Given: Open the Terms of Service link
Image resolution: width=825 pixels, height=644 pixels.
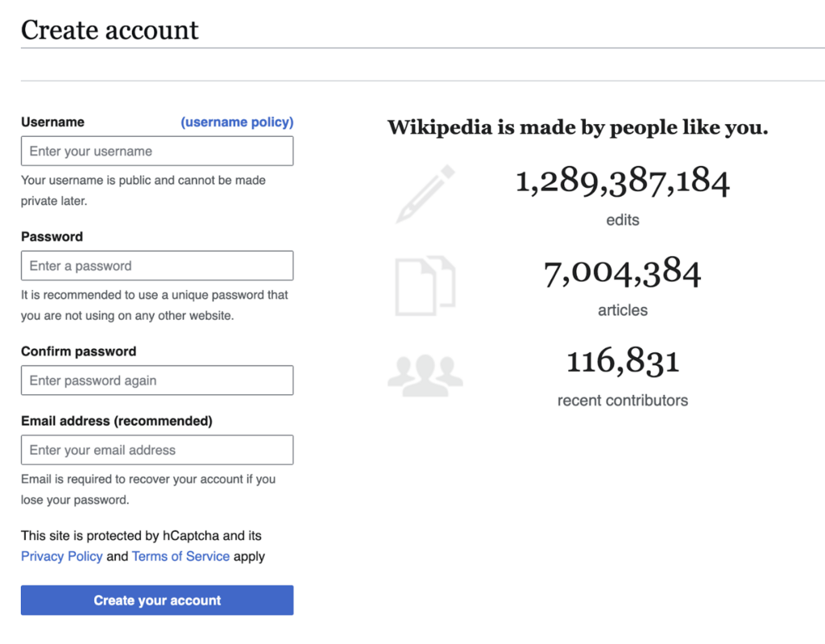Looking at the screenshot, I should click(x=180, y=557).
